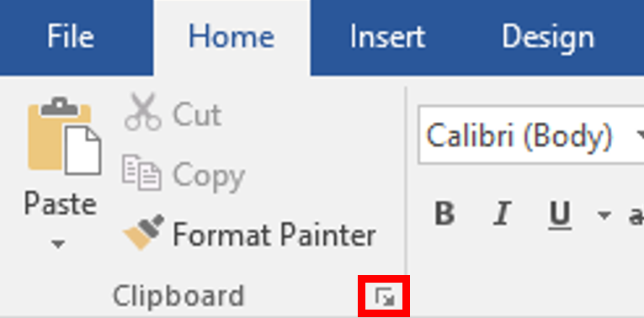This screenshot has width=644, height=318.
Task: Click the Paste clipboard icon
Action: click(x=64, y=135)
